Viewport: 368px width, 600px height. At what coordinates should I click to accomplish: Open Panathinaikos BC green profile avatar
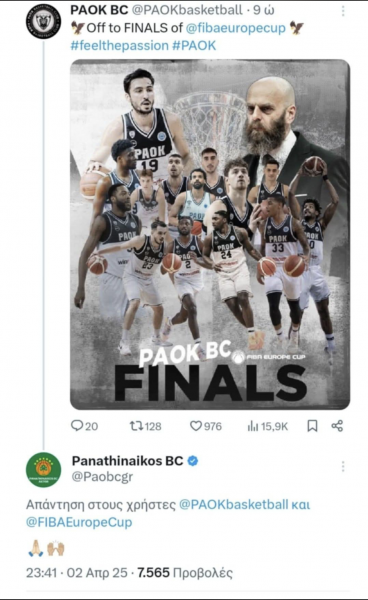[43, 470]
